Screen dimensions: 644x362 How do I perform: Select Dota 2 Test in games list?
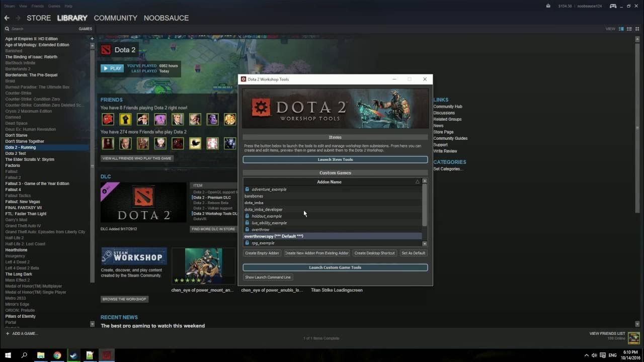tap(15, 153)
